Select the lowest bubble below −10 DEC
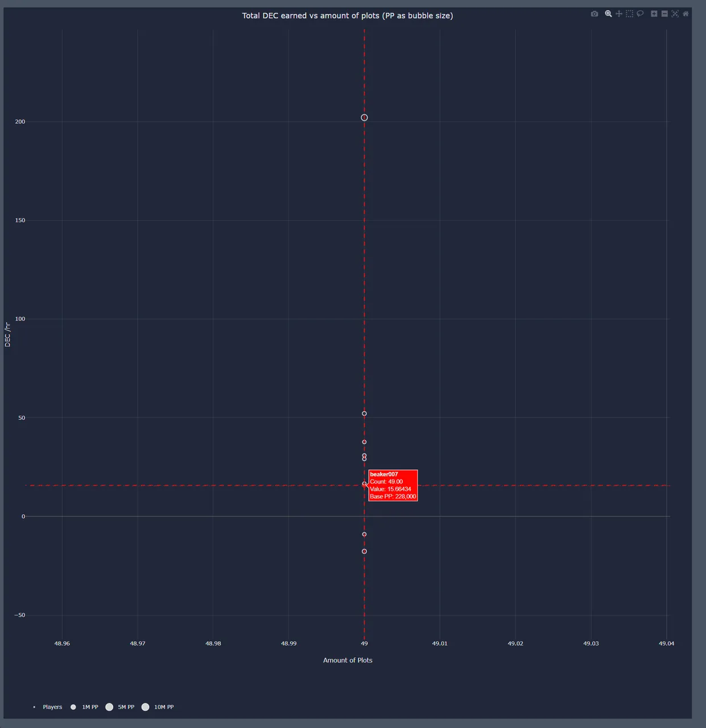 [364, 551]
